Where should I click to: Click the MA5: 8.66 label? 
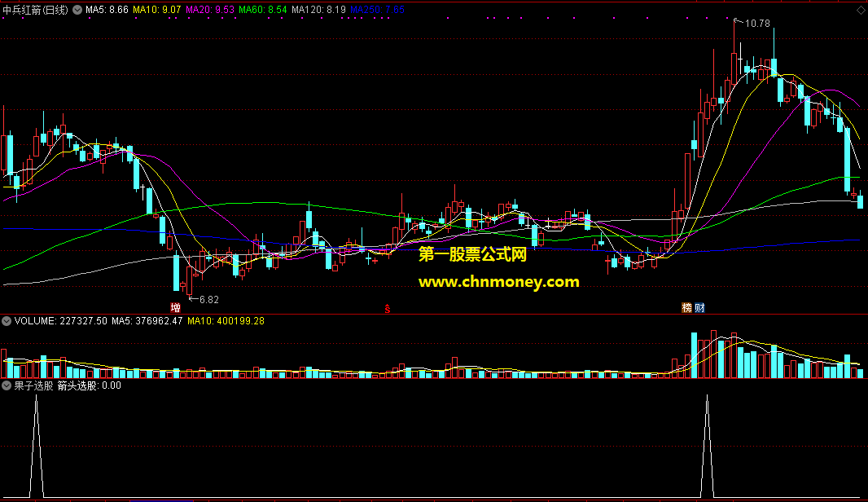(x=107, y=10)
